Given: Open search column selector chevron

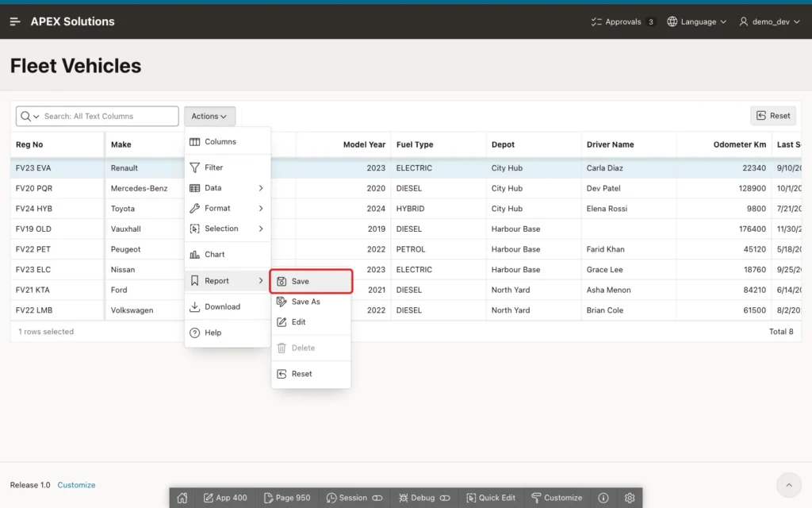Looking at the screenshot, I should 36,117.
